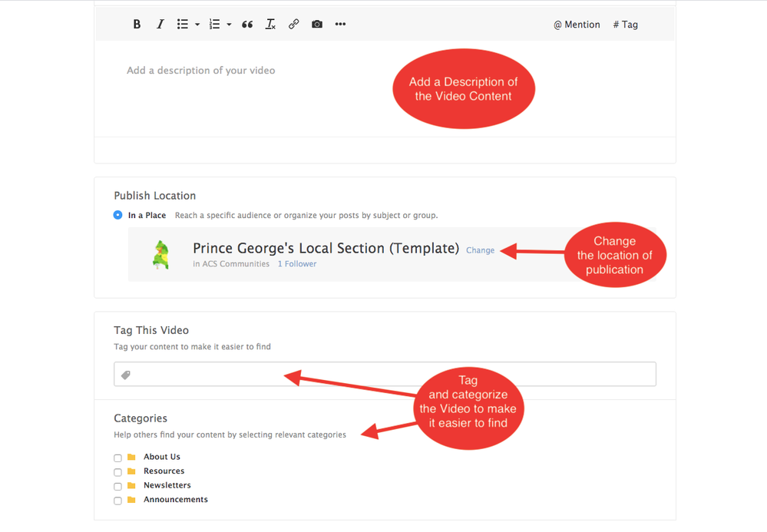Expand the numbered list style dropdown arrow
Screen dimensions: 767x532
(229, 25)
